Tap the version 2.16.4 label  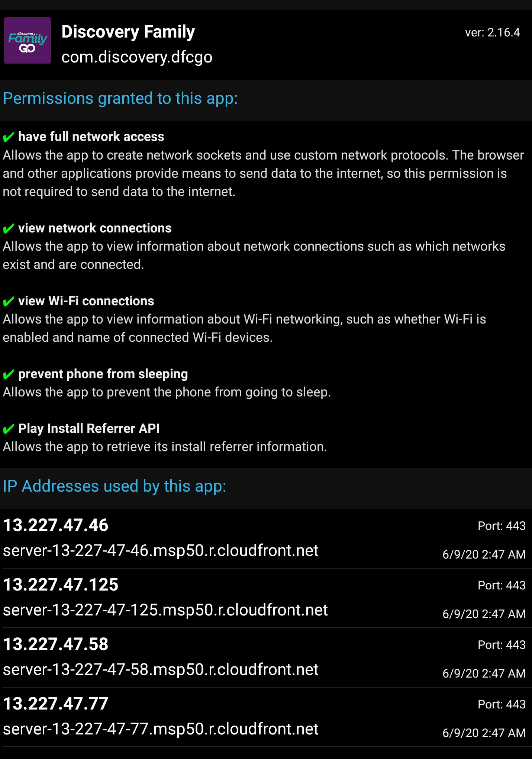[492, 33]
